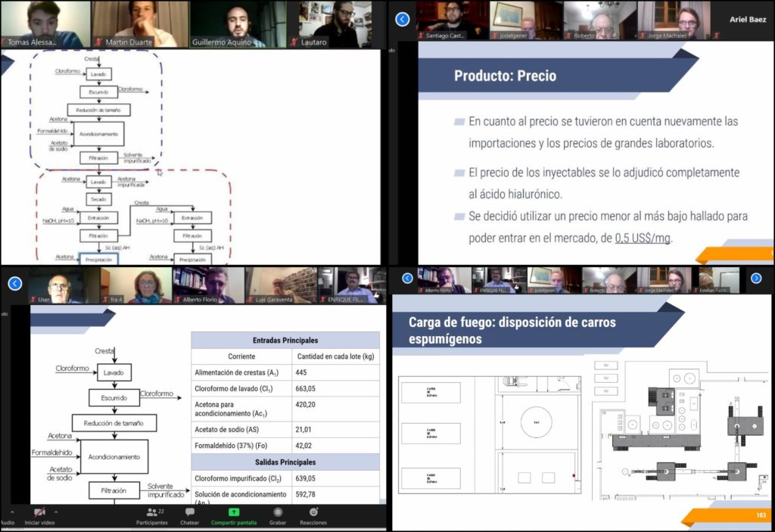Open the Chatear chat icon
This screenshot has height=532, width=775.
click(189, 512)
